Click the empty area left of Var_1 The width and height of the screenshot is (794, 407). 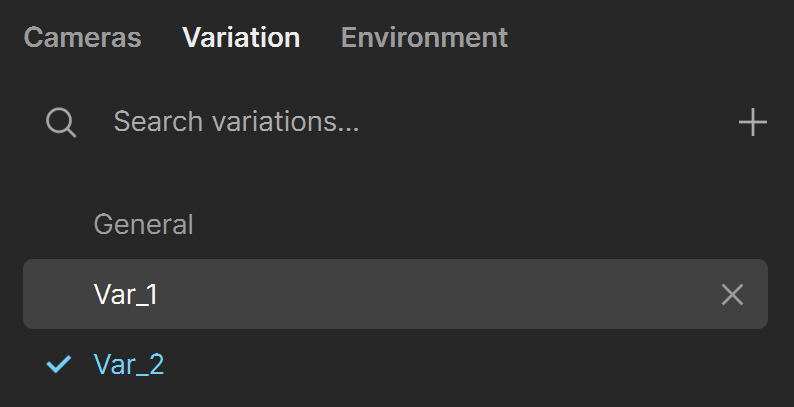(59, 294)
